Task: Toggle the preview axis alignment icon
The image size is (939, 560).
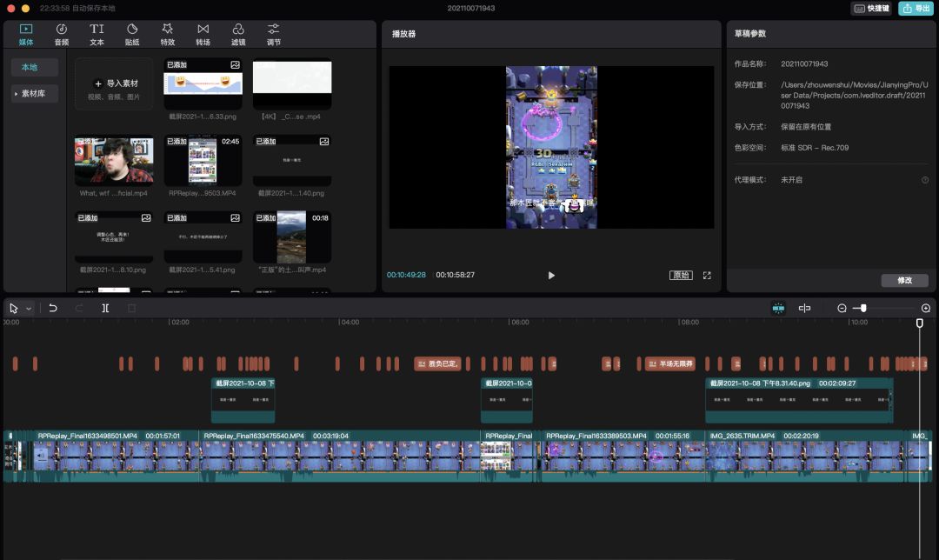Action: point(804,308)
